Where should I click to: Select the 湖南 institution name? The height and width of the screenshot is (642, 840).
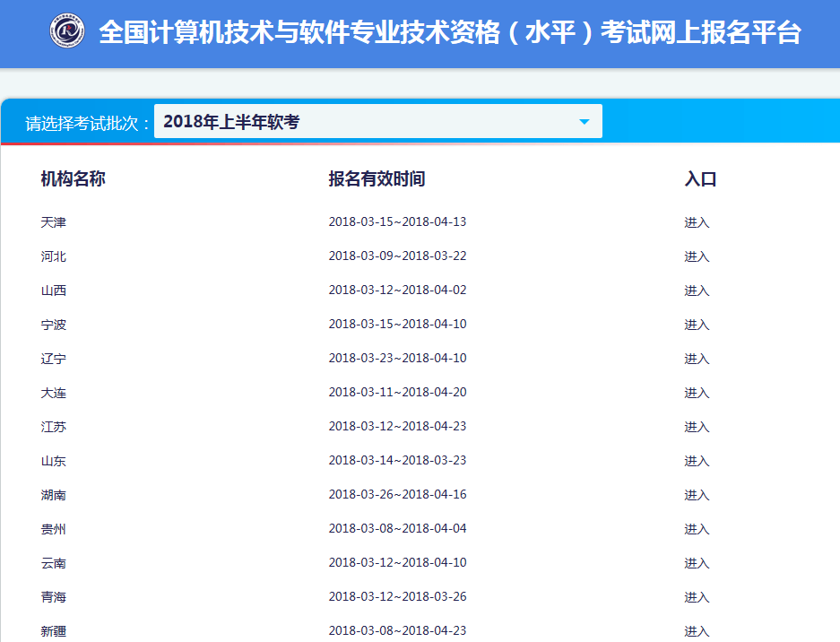(54, 495)
